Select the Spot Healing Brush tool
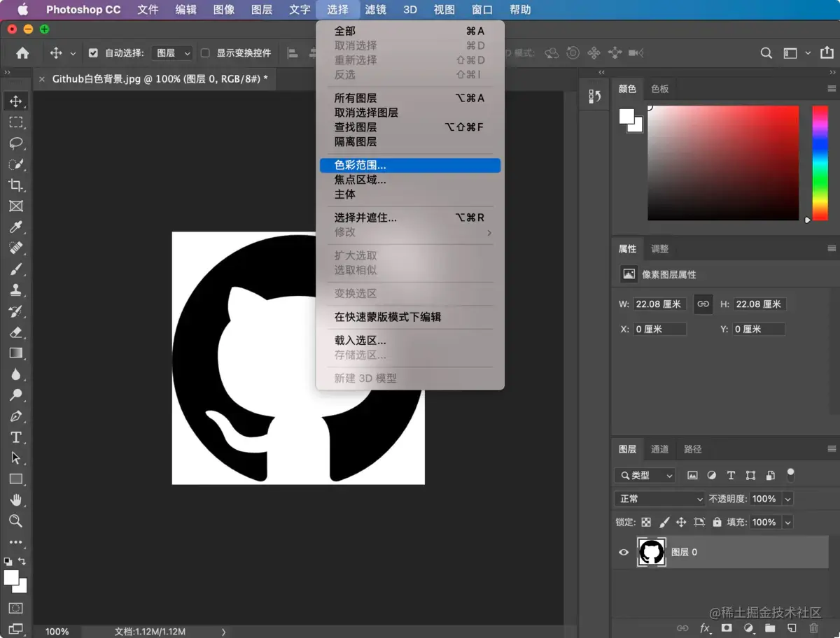Screen dimensions: 840x638 coord(15,248)
